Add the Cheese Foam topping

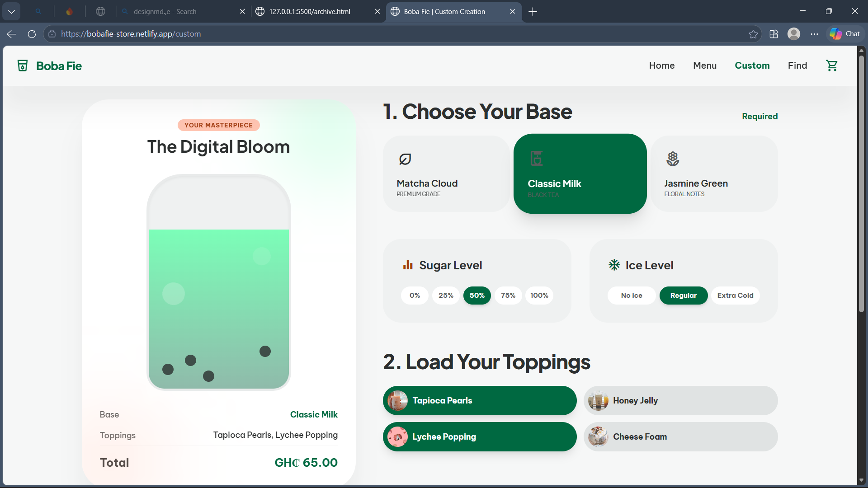point(680,437)
